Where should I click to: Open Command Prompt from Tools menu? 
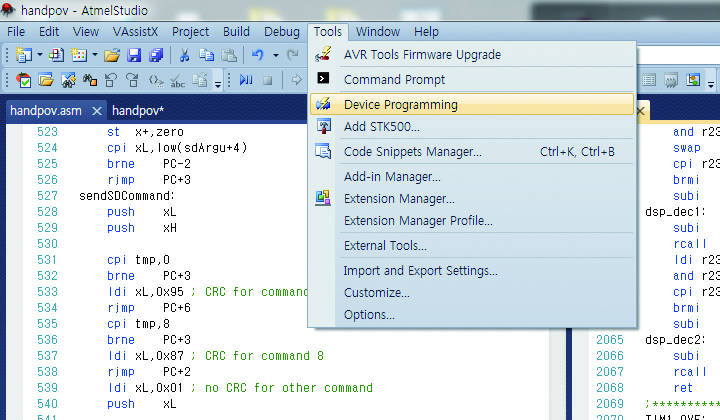(472, 79)
